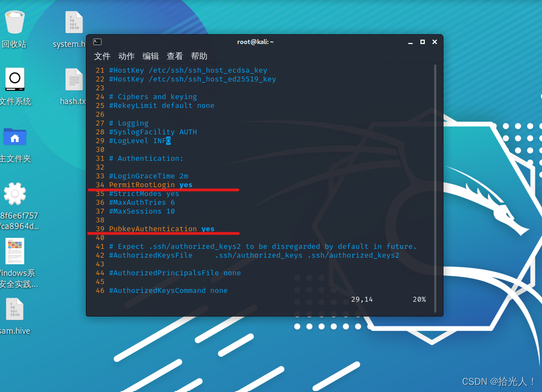Screen dimensions: 542x392
Task: Open the 主文件夹 home folder icon
Action: [x=14, y=137]
